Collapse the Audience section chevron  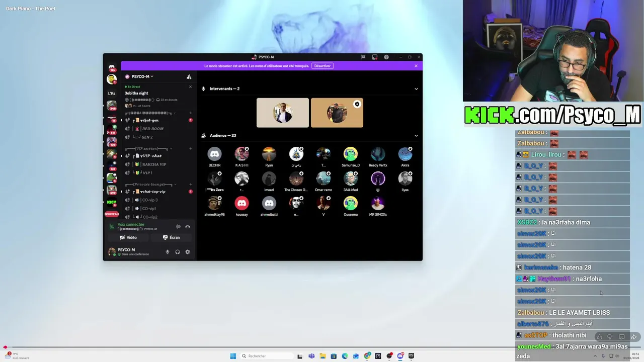(x=416, y=135)
